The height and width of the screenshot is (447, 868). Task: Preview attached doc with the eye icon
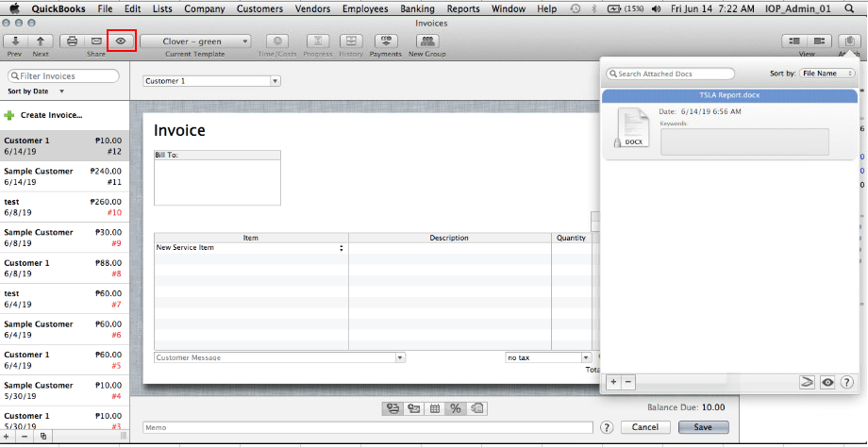(827, 382)
